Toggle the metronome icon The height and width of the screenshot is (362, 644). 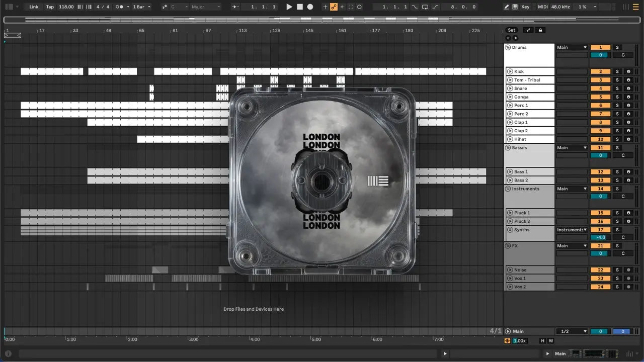click(120, 7)
